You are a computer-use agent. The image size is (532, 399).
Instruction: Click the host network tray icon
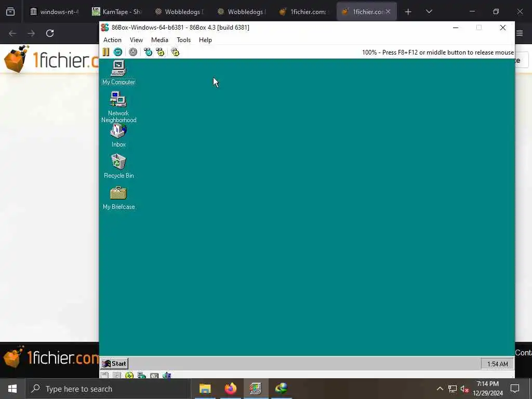click(x=453, y=389)
